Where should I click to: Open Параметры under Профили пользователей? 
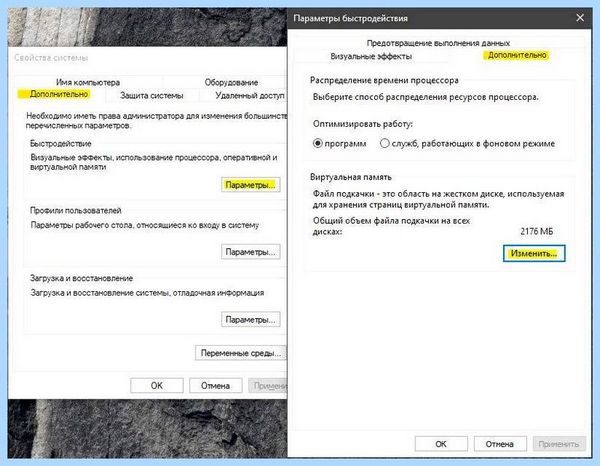250,252
